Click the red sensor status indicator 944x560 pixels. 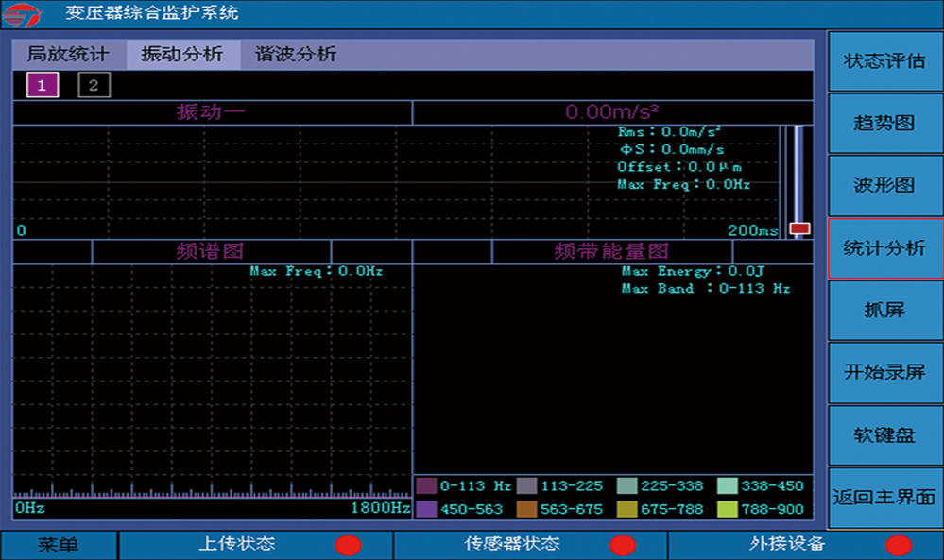[622, 545]
